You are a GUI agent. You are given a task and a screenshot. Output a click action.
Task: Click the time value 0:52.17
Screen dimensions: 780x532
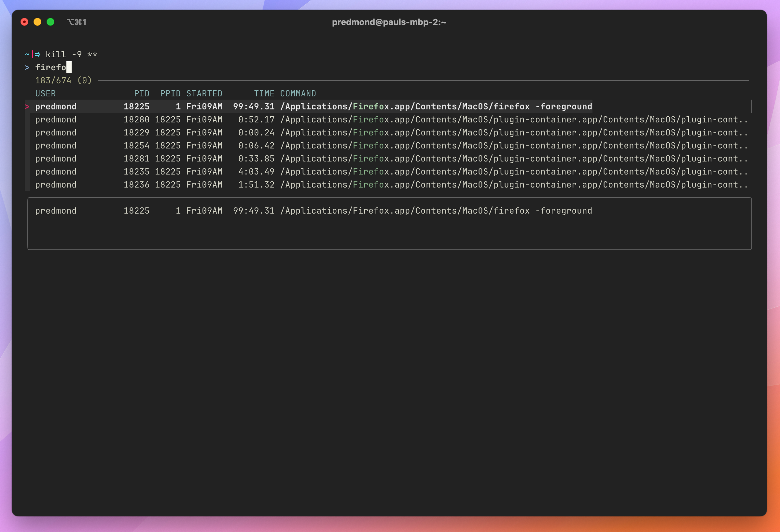(257, 119)
